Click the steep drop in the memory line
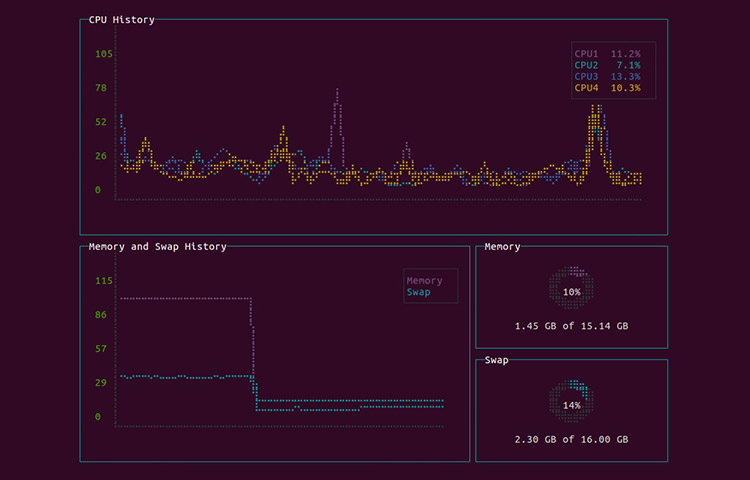Viewport: 750px width, 480px height. tap(252, 345)
